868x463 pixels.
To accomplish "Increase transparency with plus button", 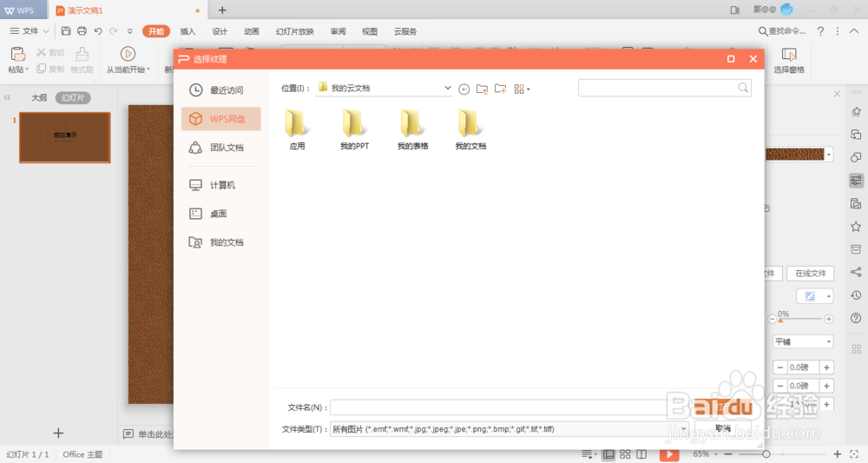I will click(x=829, y=319).
